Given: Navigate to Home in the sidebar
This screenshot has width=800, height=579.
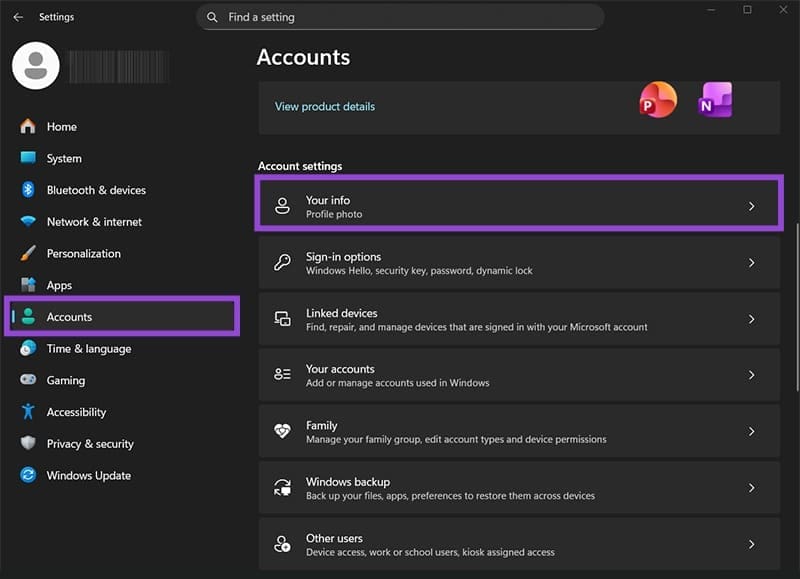Looking at the screenshot, I should (x=60, y=126).
